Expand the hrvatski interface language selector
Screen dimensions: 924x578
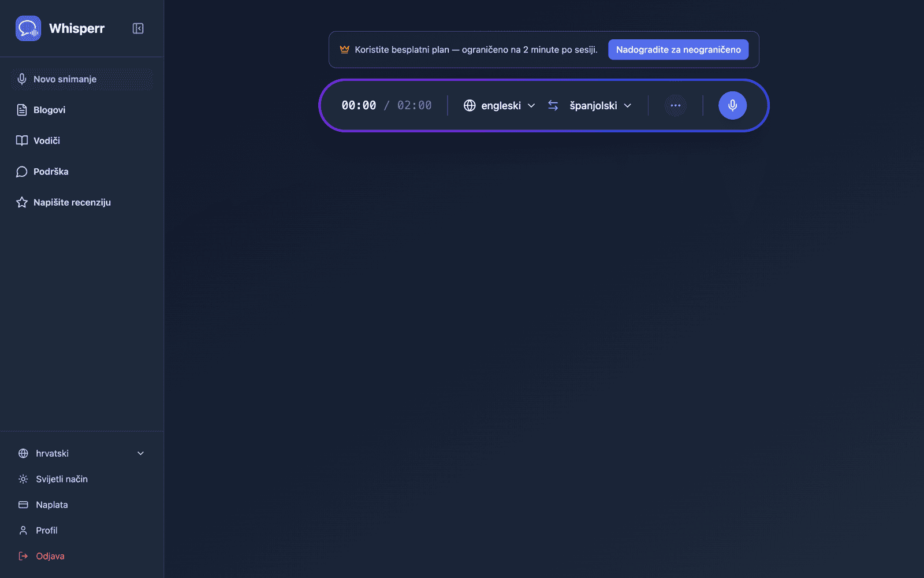tap(81, 453)
